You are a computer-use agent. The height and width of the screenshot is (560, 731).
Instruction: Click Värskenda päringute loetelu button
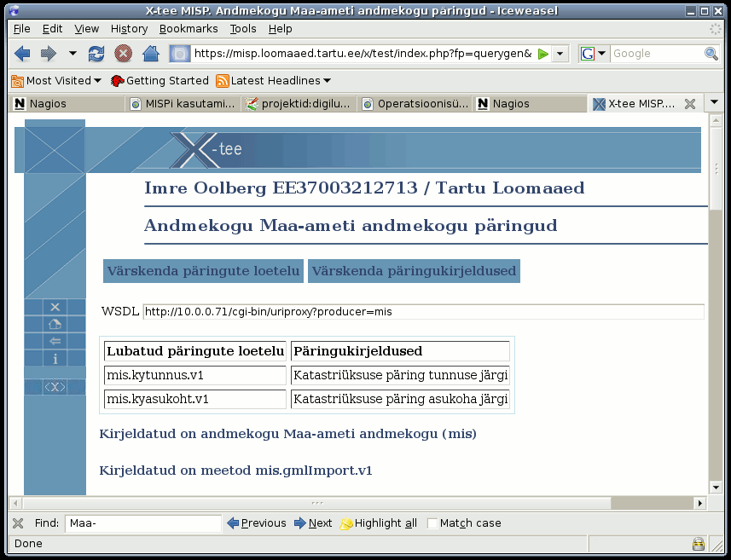coord(203,271)
